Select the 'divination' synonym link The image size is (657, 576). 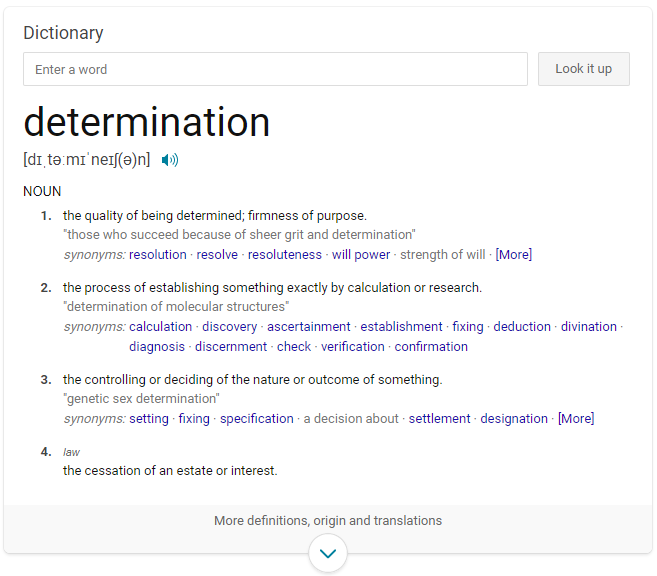pos(589,327)
